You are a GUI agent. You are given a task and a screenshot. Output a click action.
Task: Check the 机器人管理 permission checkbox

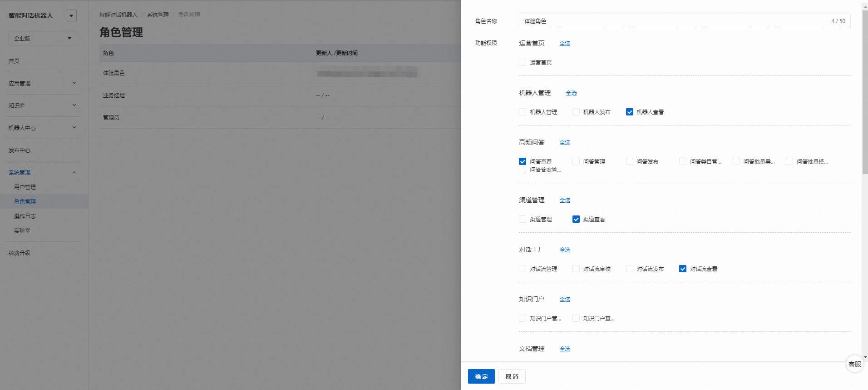523,112
